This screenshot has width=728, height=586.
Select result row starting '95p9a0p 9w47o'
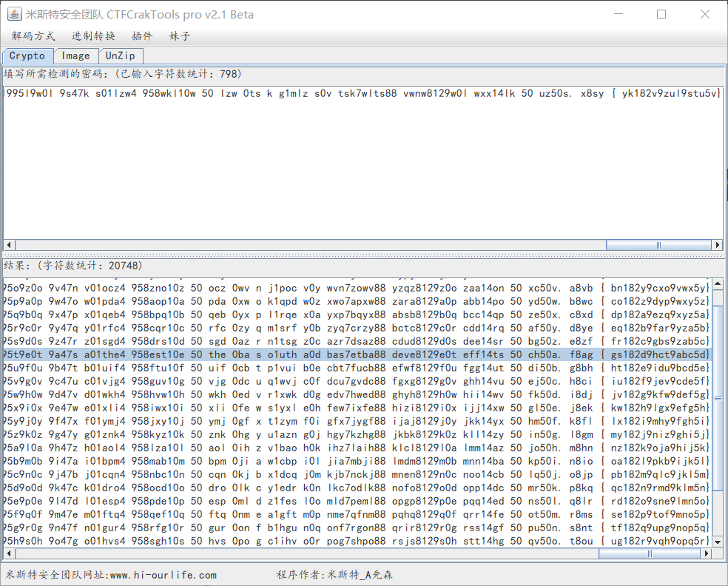click(x=357, y=301)
